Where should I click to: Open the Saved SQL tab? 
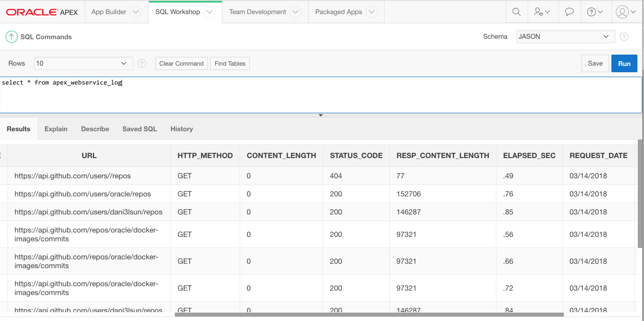point(139,129)
